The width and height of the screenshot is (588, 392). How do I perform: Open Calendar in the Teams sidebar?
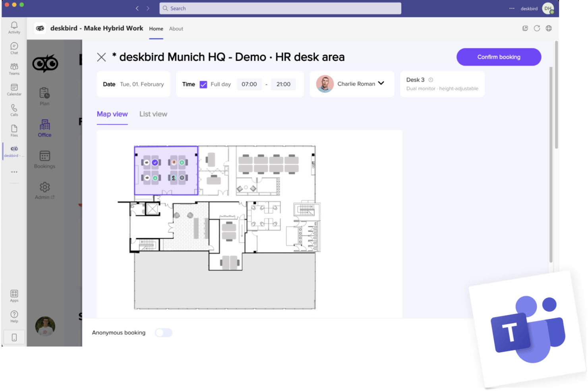click(14, 89)
